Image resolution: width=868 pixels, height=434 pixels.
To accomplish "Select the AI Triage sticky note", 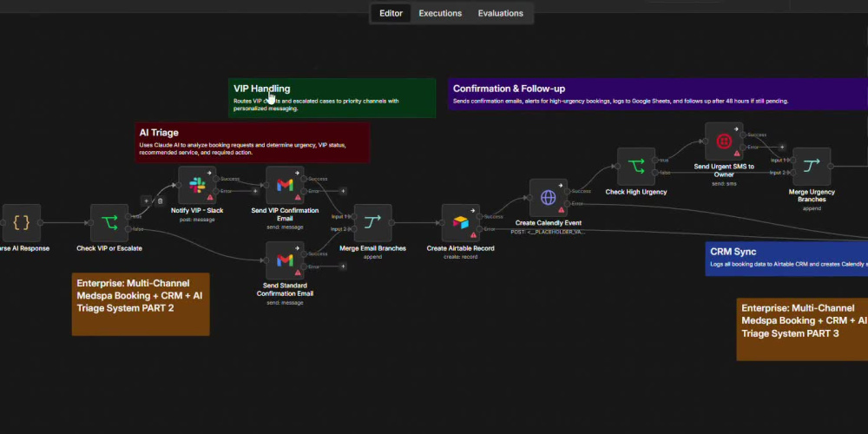I will pyautogui.click(x=253, y=143).
